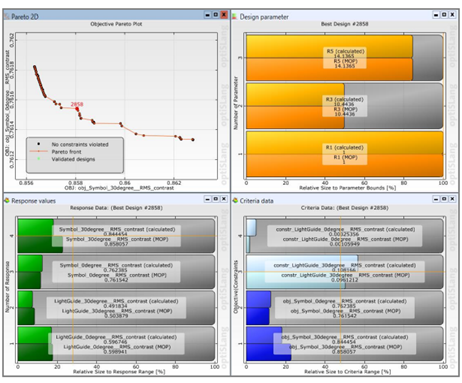Screen dimensions: 462x383
Task: Select the 'R1 (MOP)' bar label
Action: (x=345, y=157)
